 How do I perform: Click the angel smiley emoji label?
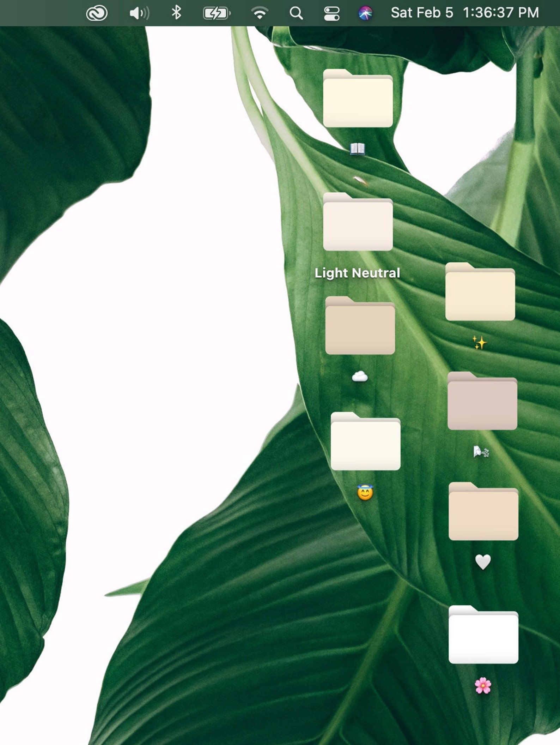click(x=365, y=493)
